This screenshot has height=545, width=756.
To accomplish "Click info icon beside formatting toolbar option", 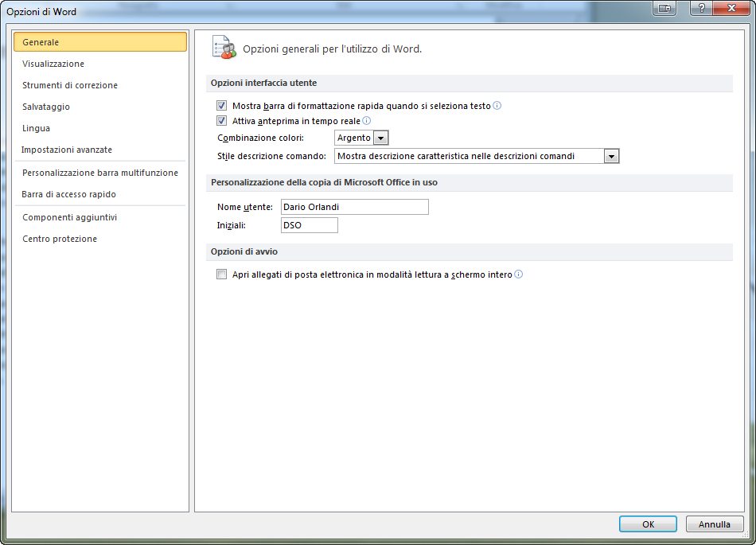I will pos(497,106).
